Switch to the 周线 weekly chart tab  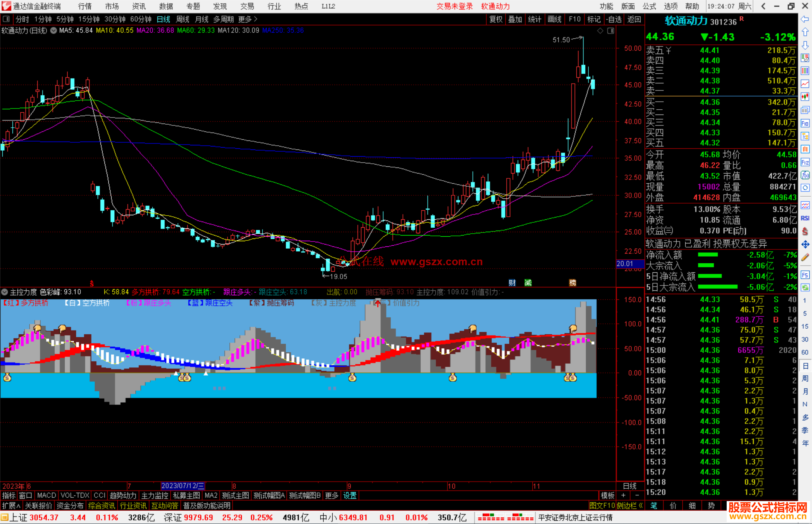(183, 19)
